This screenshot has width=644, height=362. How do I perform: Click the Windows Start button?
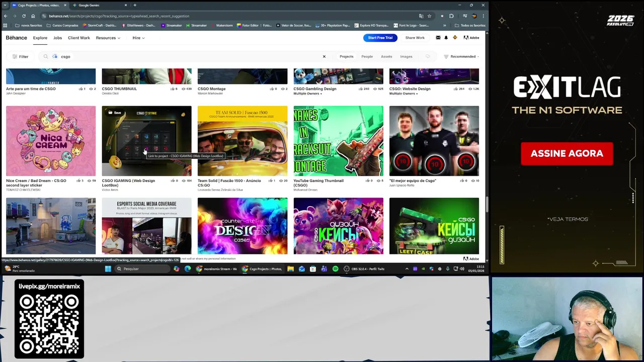[108, 269]
